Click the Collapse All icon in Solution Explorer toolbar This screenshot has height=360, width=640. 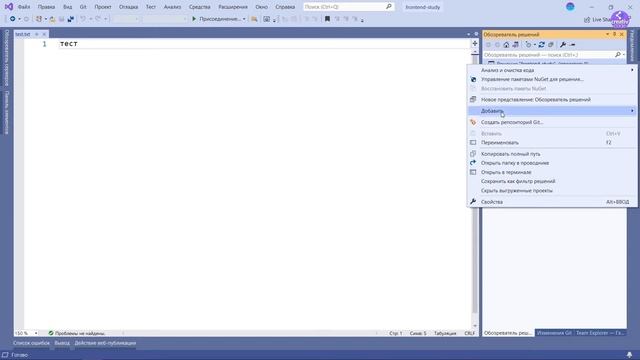(551, 44)
